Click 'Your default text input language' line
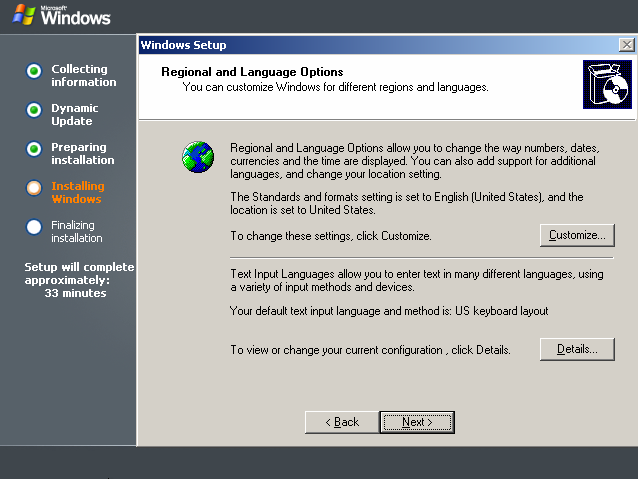638x479 pixels. (389, 311)
